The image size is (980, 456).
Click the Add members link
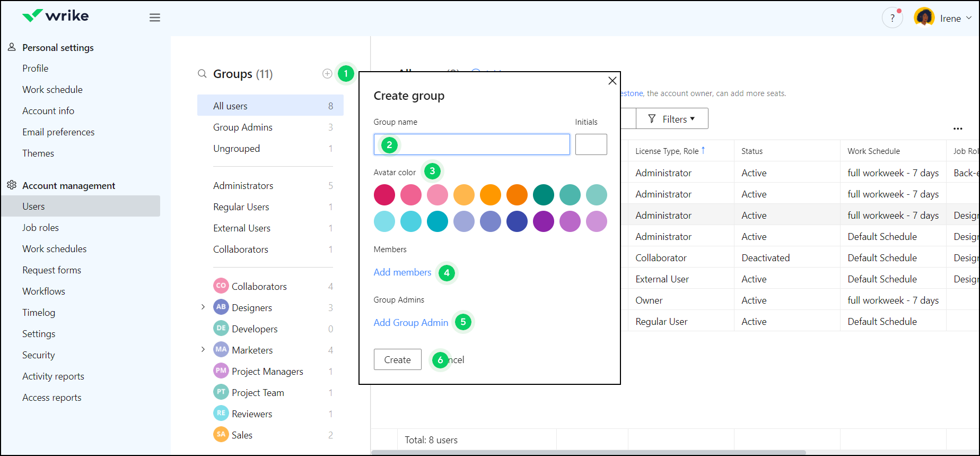point(402,272)
